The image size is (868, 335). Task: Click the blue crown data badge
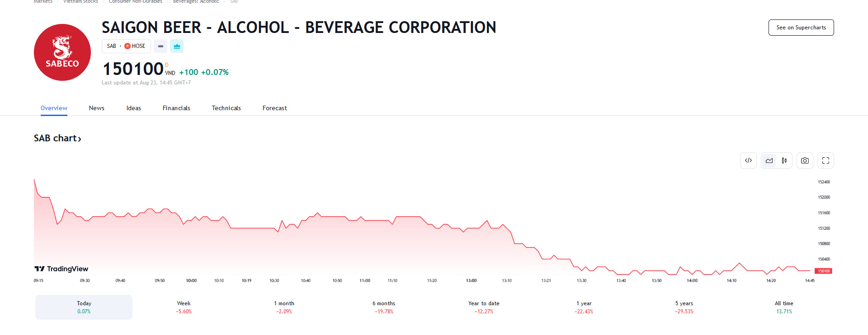[x=177, y=46]
